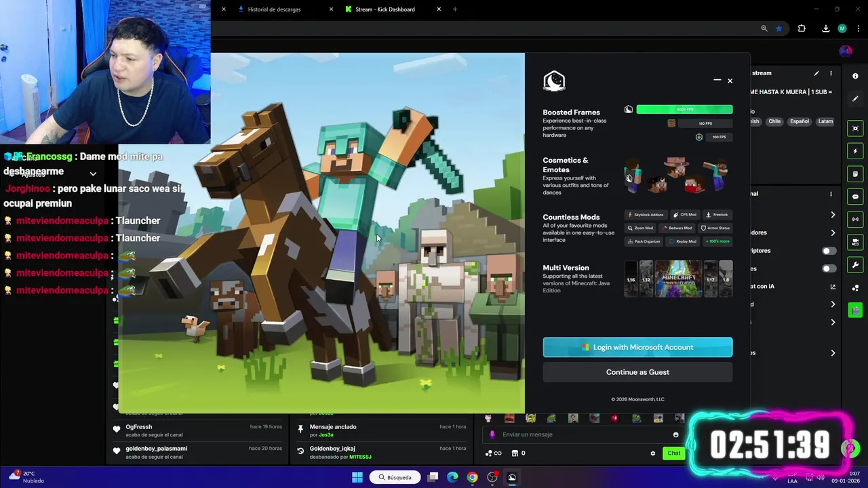Login with Microsoft Account
Screen dimensions: 868x488
click(637, 347)
